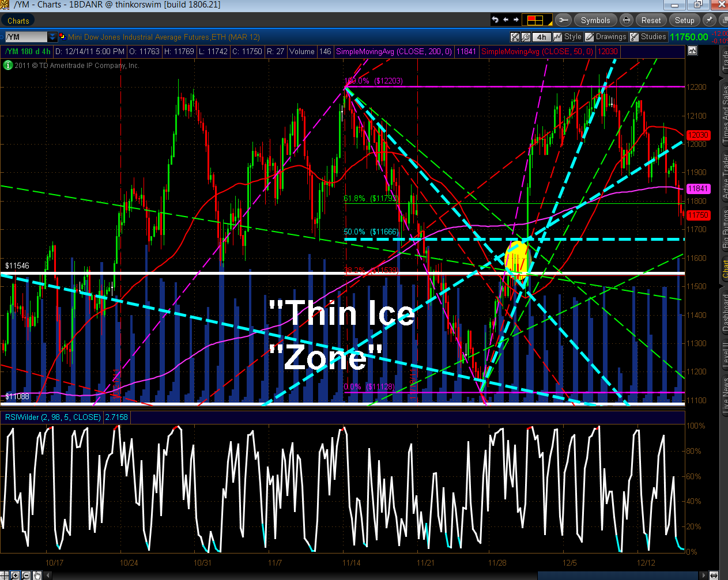Click the undo arrow icon in toolbar

(x=495, y=20)
